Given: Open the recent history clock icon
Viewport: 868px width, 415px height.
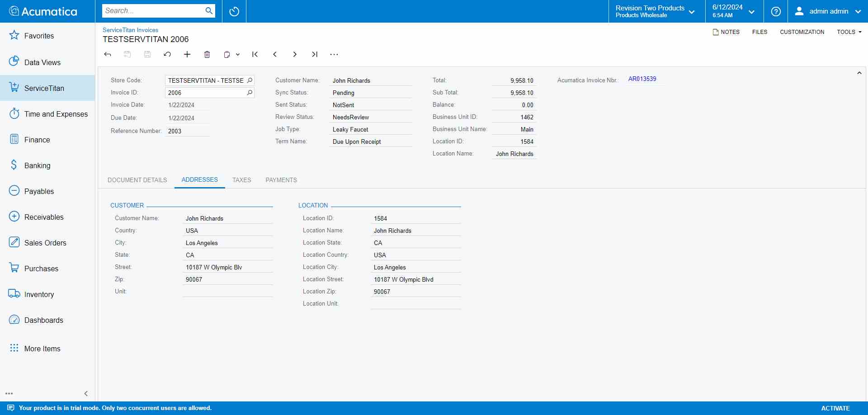Looking at the screenshot, I should (234, 11).
